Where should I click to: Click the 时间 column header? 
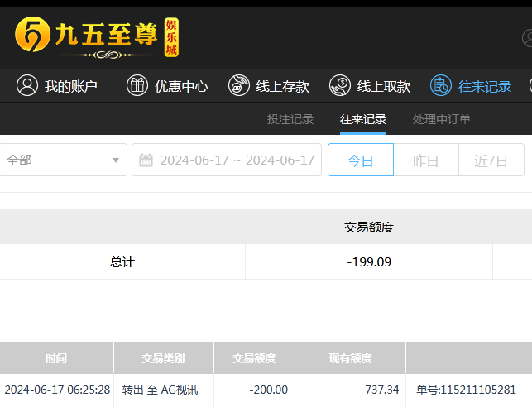(56, 358)
